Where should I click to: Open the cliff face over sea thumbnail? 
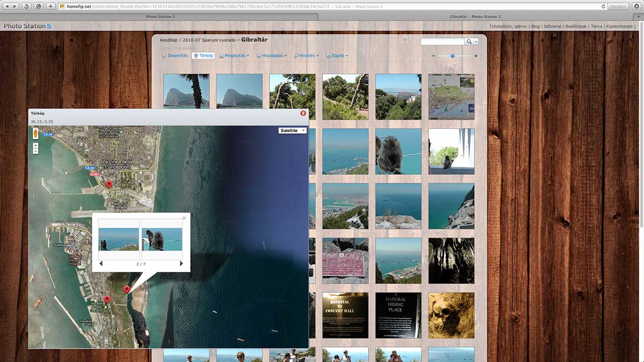[x=451, y=206]
